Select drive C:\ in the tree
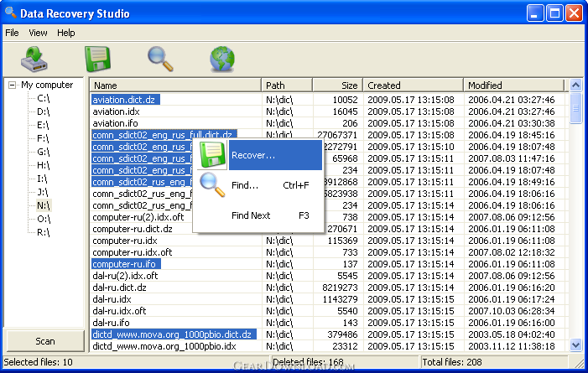This screenshot has height=373, width=588. pos(43,98)
